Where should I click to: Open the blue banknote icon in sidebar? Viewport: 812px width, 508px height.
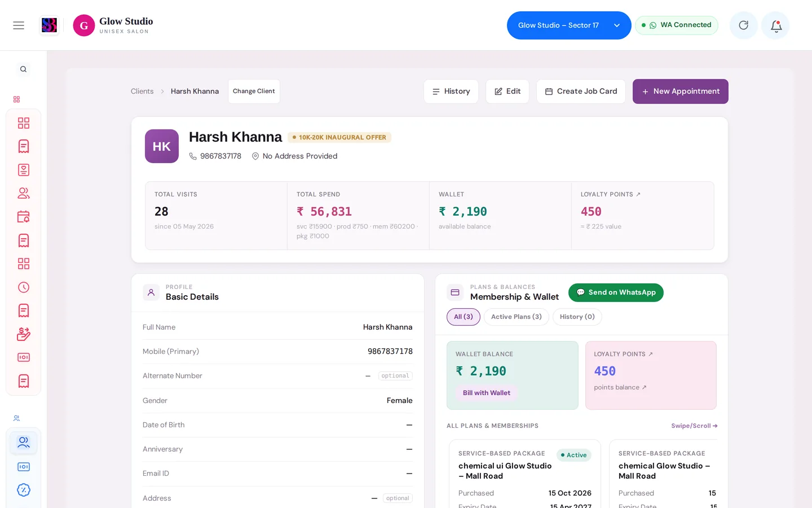(24, 467)
